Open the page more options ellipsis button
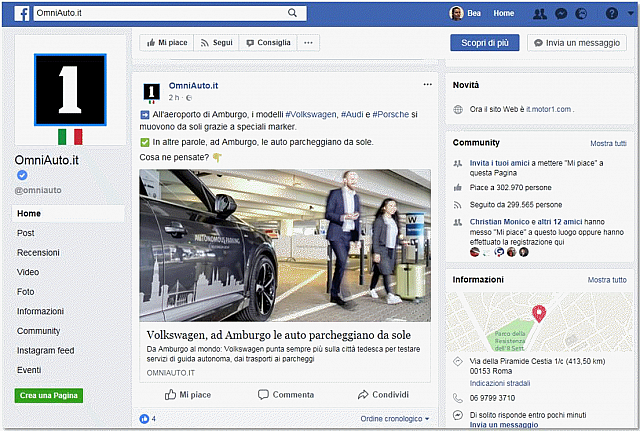Image resolution: width=640 pixels, height=431 pixels. coord(308,43)
